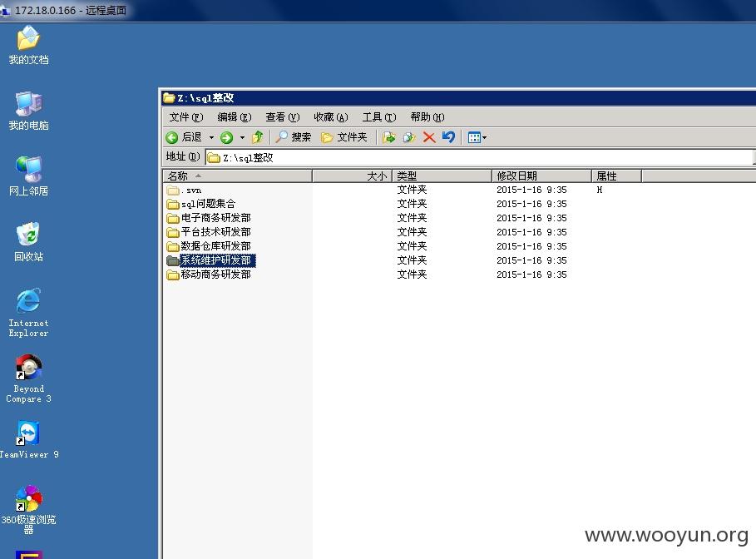This screenshot has height=559, width=756.
Task: Select the 移动商务研发部 folder
Action: (216, 275)
